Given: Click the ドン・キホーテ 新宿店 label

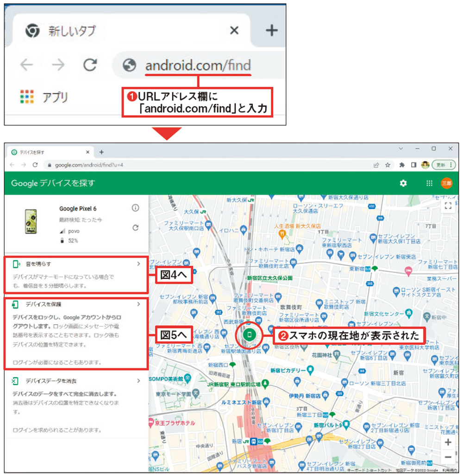Looking at the screenshot, I should coord(269,250).
